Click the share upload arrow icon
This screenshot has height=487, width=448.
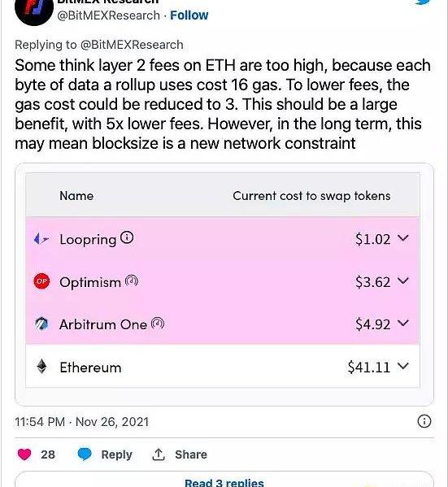pyautogui.click(x=159, y=454)
